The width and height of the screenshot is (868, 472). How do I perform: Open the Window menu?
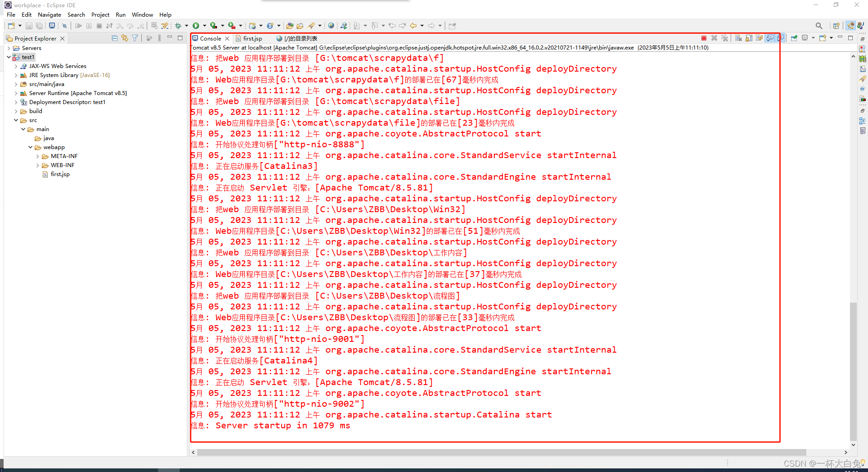(142, 14)
